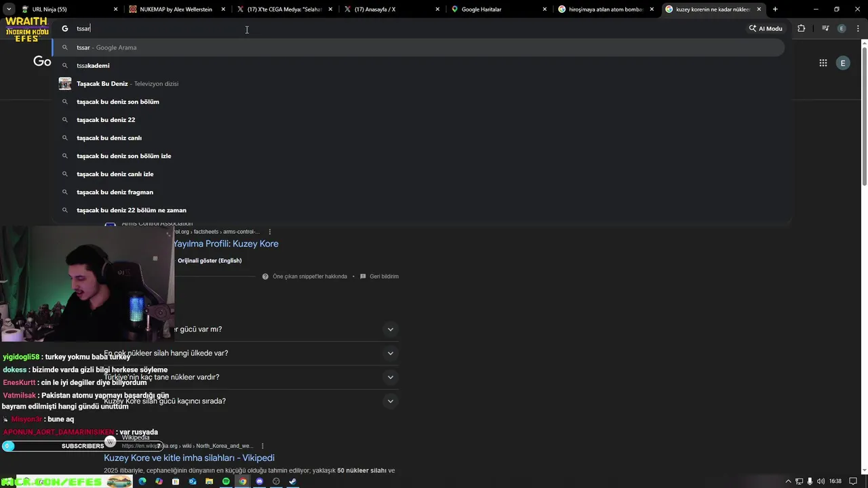Select 'taşacak bu deniz son bölüm' suggestion
This screenshot has height=488, width=868.
(419, 102)
